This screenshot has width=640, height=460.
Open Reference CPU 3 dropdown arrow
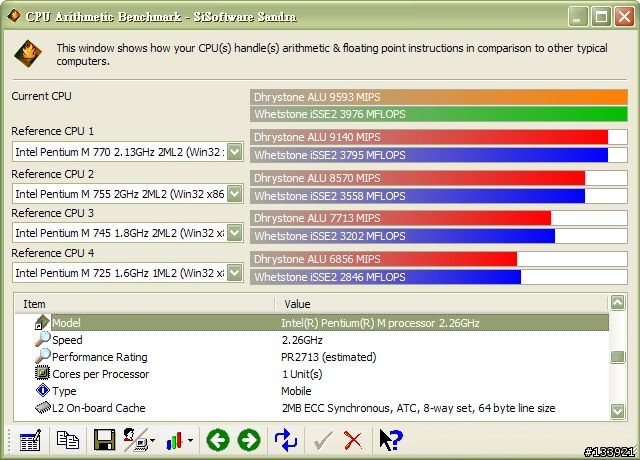(x=235, y=233)
